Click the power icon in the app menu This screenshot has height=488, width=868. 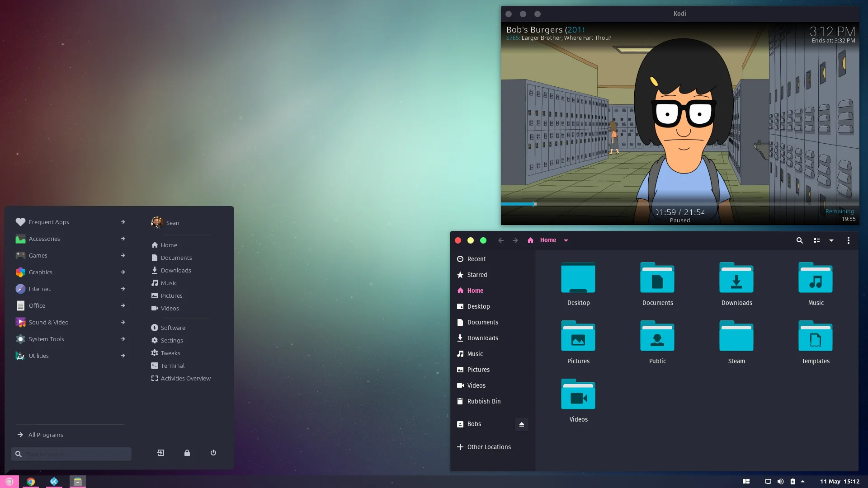pyautogui.click(x=213, y=453)
